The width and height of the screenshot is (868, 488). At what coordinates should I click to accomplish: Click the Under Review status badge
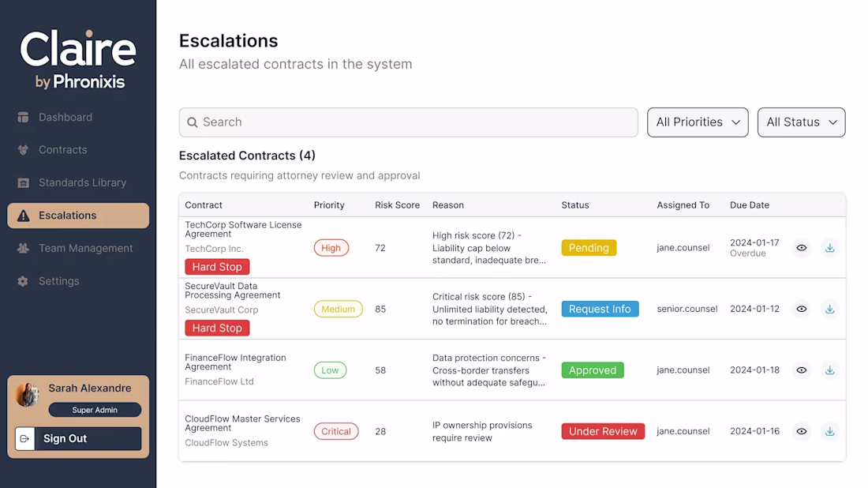pyautogui.click(x=603, y=431)
